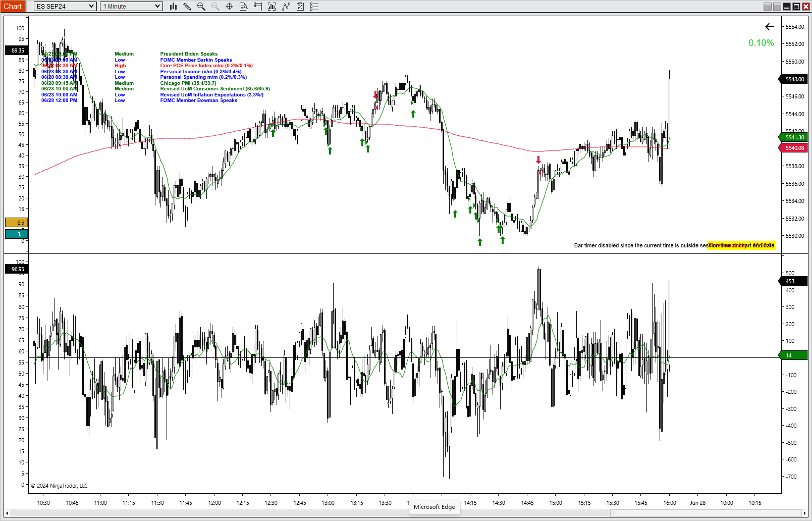The height and width of the screenshot is (521, 812).
Task: Open the Chart Trader icon
Action: [x=257, y=7]
